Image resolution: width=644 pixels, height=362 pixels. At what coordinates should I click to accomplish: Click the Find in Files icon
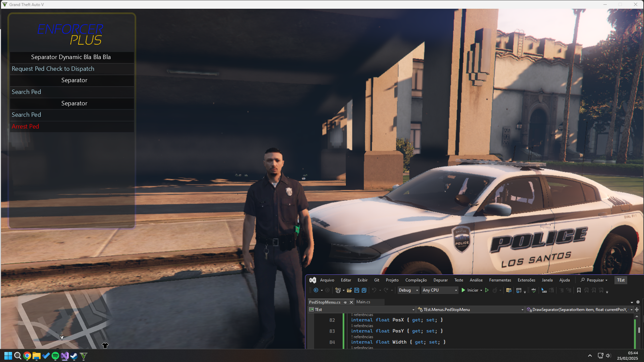[x=509, y=290]
